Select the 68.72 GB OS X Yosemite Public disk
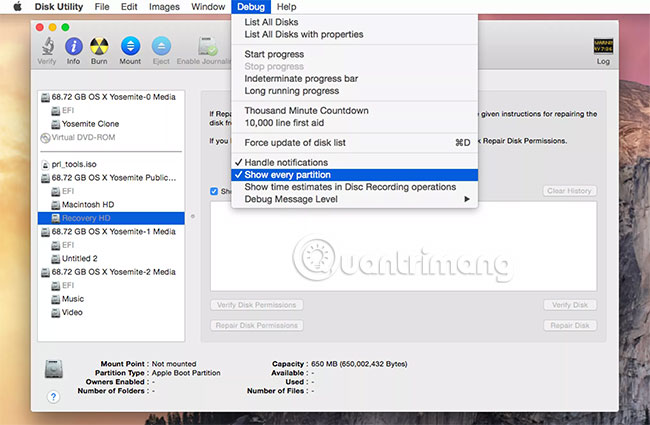This screenshot has height=425, width=650. [111, 178]
